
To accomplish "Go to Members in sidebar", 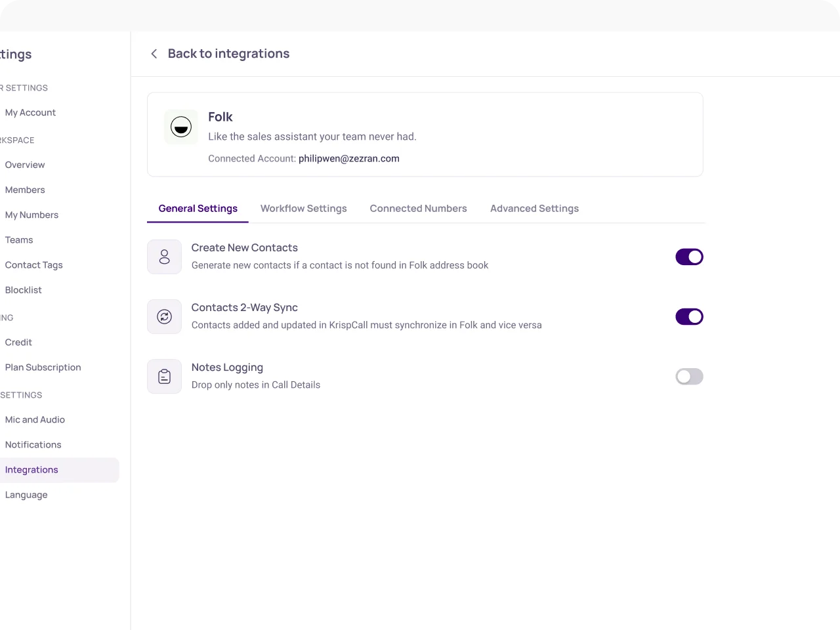I will coord(25,190).
